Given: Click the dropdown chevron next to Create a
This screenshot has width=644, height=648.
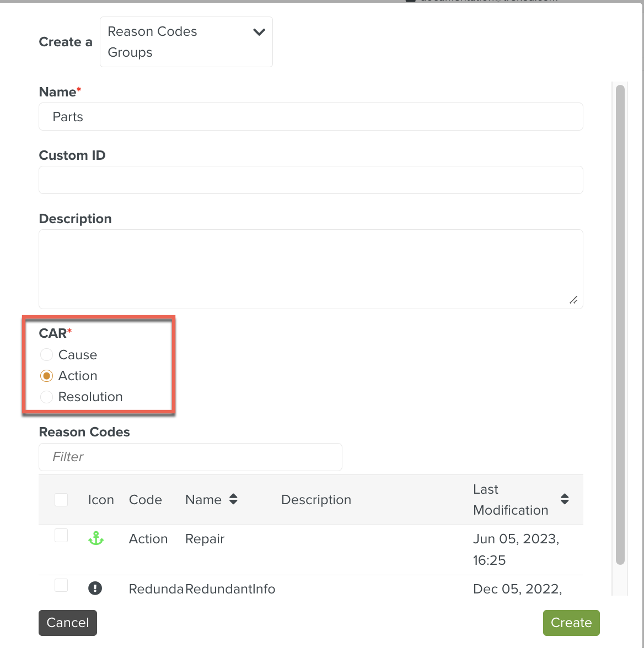Looking at the screenshot, I should tap(259, 32).
